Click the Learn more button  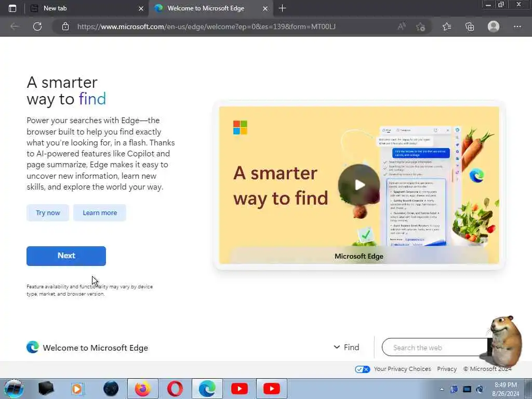pyautogui.click(x=100, y=212)
